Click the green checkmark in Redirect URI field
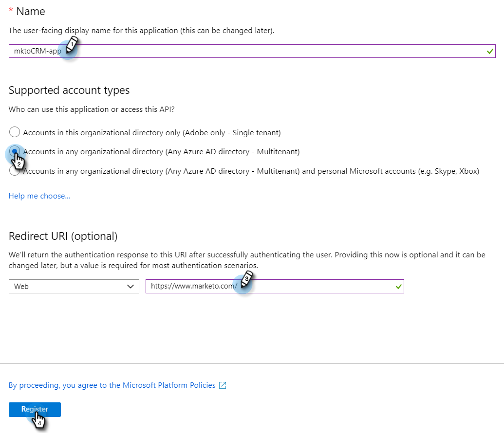The height and width of the screenshot is (433, 504). pos(399,287)
